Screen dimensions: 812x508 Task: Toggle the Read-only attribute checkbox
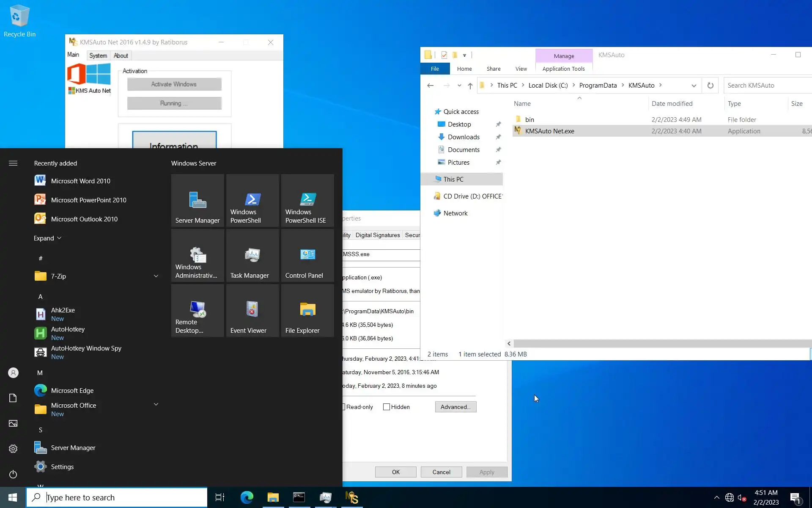tap(343, 407)
